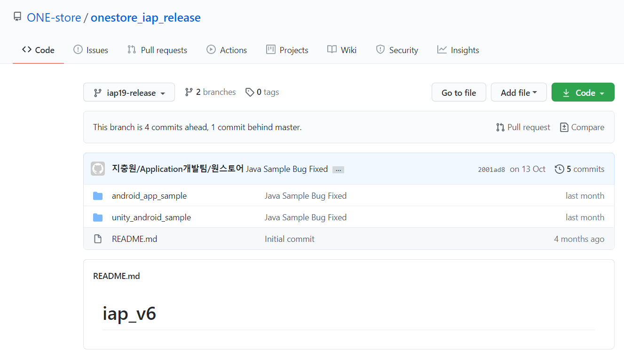Viewport: 624px width, 364px height.
Task: View the 0 tags link
Action: click(x=262, y=92)
